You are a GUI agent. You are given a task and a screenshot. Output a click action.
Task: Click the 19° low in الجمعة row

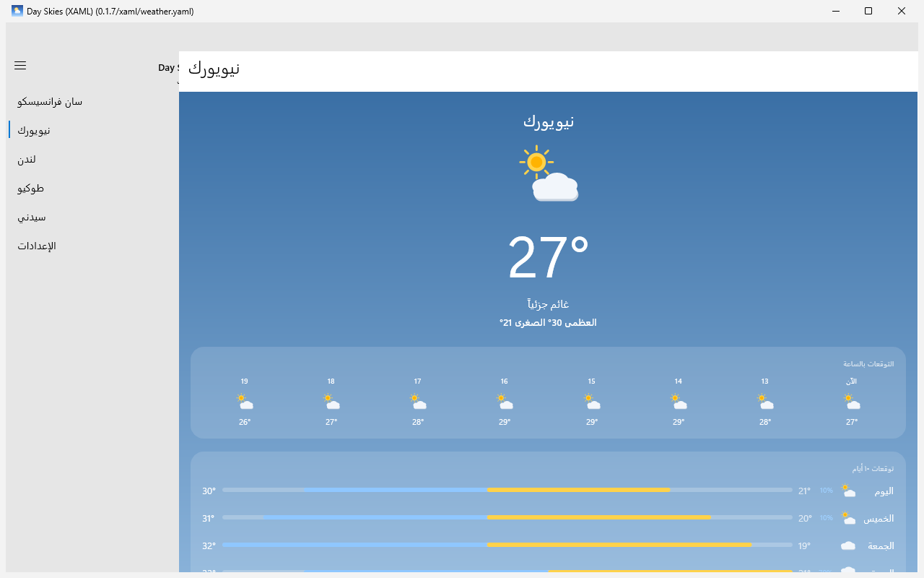click(805, 546)
